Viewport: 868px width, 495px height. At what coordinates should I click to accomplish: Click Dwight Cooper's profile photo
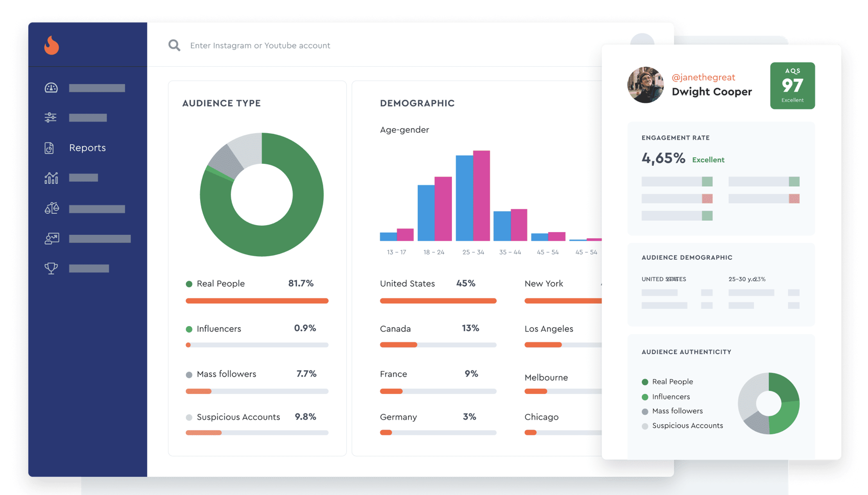click(645, 85)
